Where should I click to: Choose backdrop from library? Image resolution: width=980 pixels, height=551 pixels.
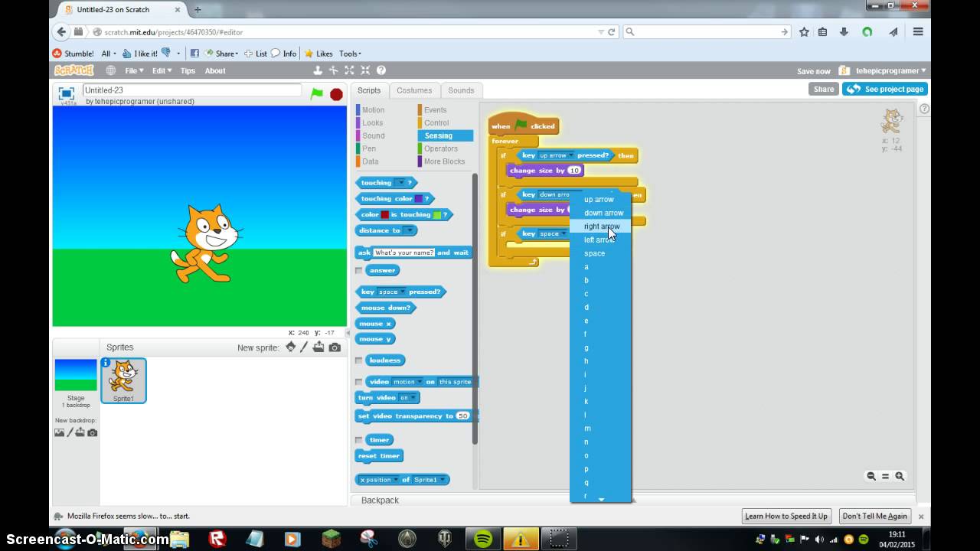click(x=59, y=432)
